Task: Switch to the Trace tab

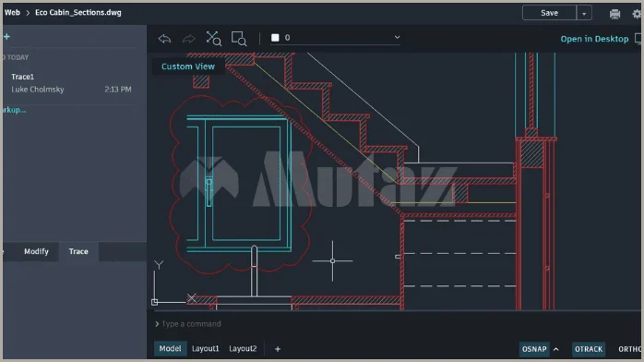Action: point(78,251)
